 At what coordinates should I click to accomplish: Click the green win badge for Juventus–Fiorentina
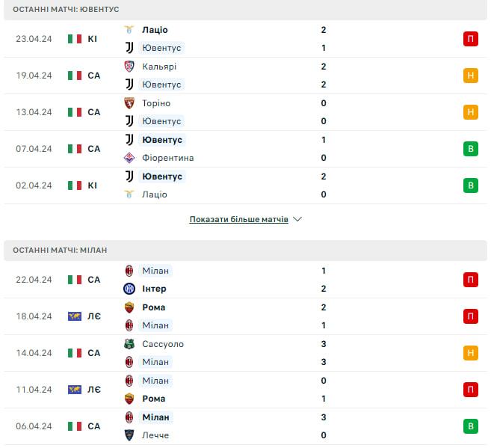(x=470, y=149)
